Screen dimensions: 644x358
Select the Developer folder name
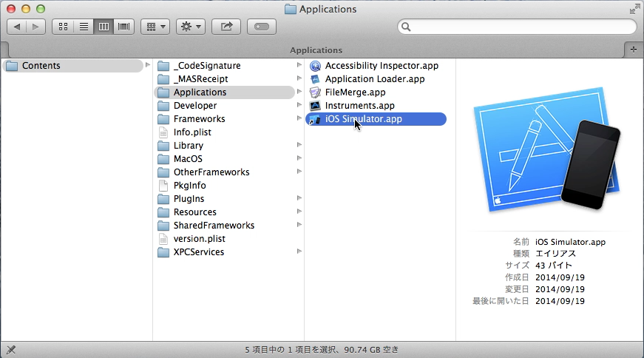pyautogui.click(x=195, y=106)
